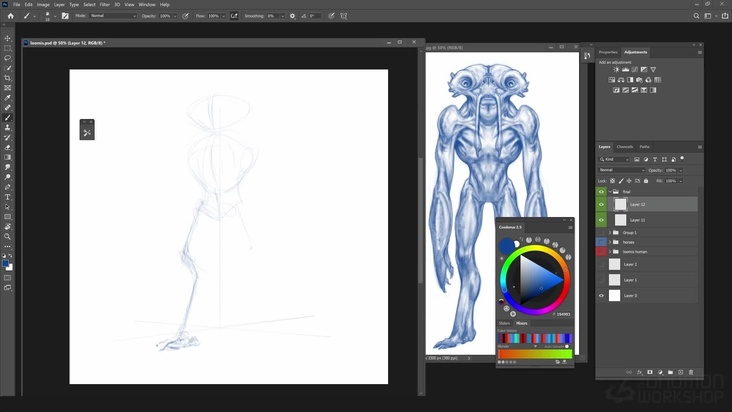
Task: Toggle Auto Sample switch in Coolorus
Action: tap(567, 347)
